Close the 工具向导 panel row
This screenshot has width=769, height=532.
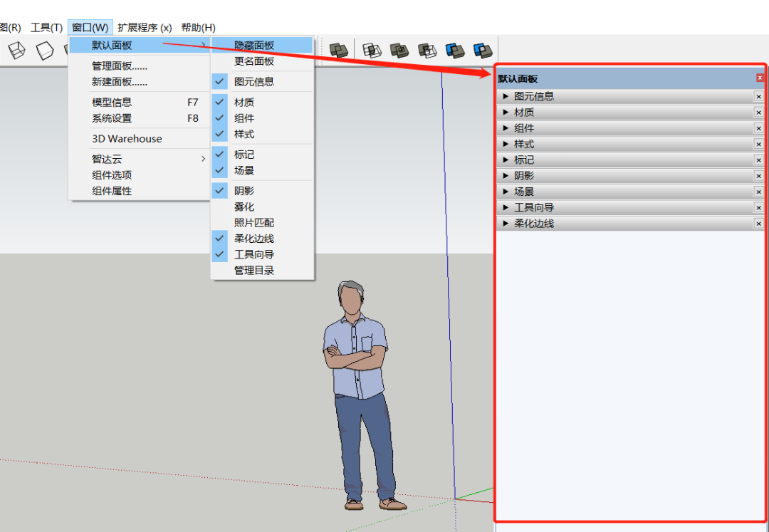click(759, 207)
